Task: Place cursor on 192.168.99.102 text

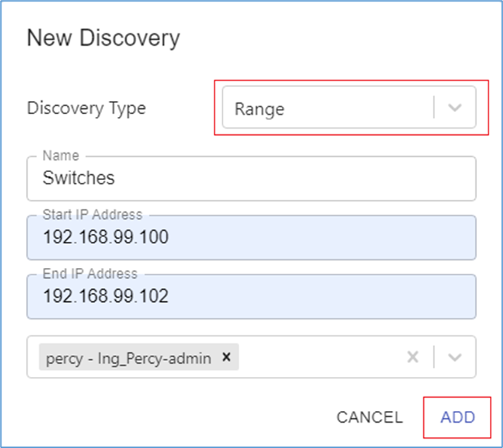Action: [105, 296]
